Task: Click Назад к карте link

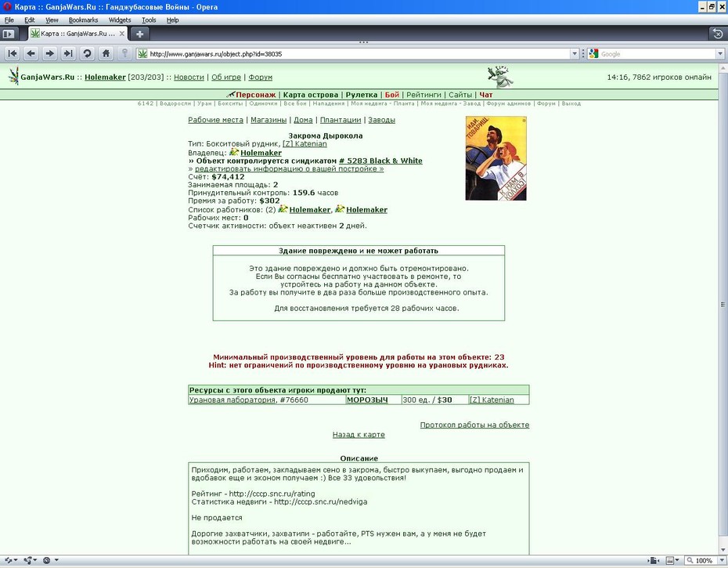Action: point(359,435)
